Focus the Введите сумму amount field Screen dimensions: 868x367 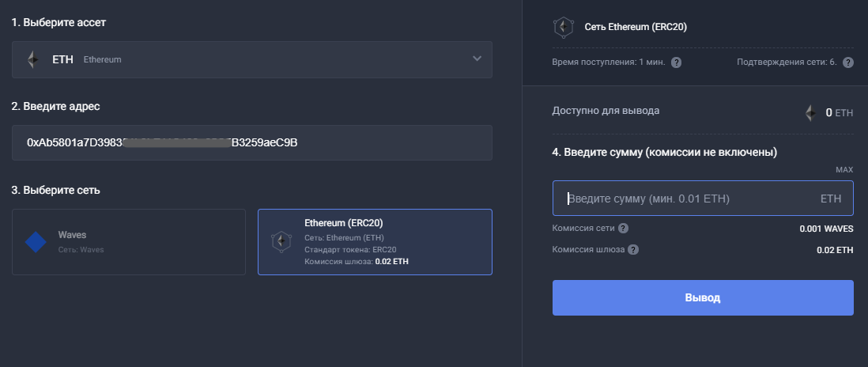688,199
